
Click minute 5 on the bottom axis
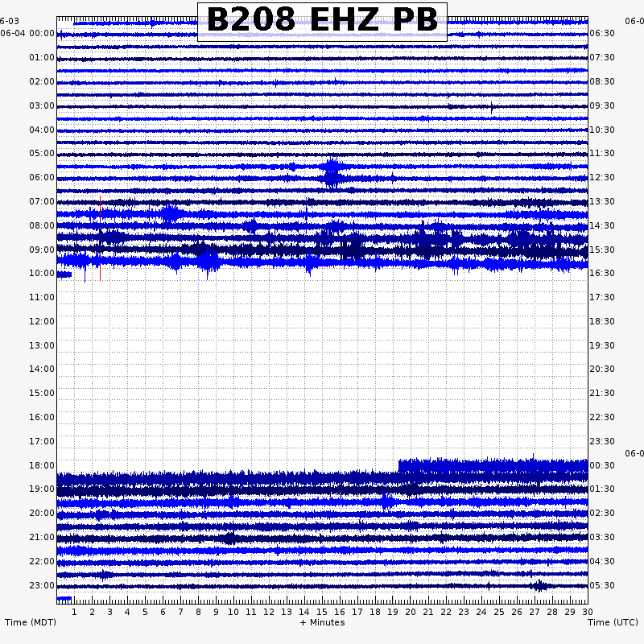[145, 612]
